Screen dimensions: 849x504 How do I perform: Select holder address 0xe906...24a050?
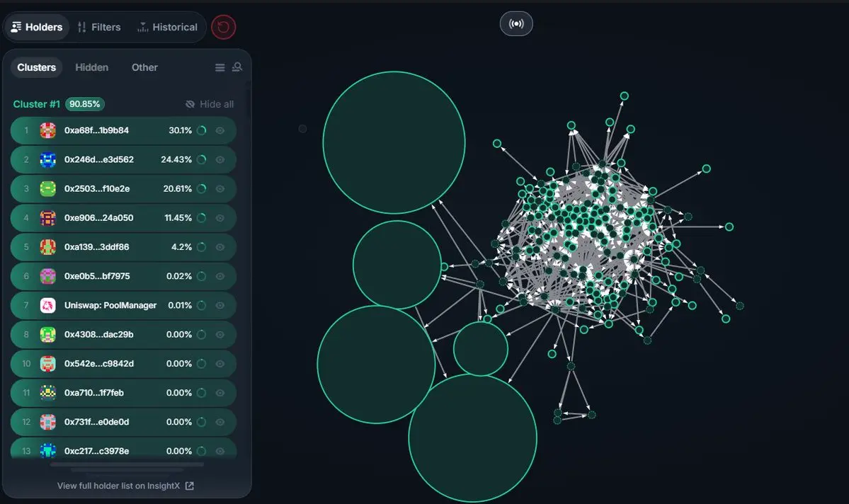98,217
